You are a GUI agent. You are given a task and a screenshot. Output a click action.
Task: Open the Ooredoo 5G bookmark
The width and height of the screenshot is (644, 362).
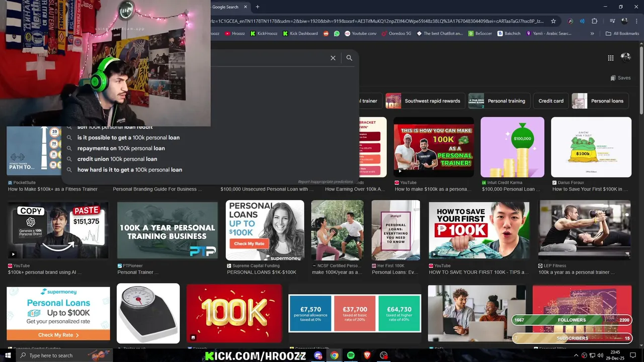[x=396, y=34]
